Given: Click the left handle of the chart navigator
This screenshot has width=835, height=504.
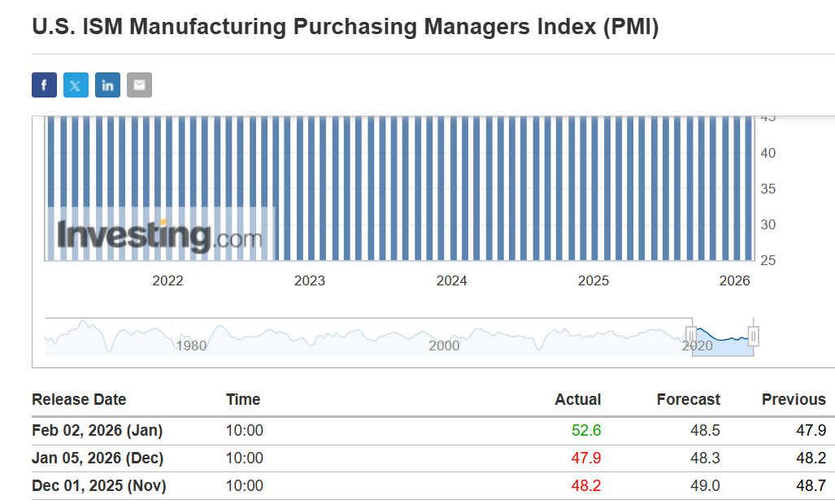Looking at the screenshot, I should pos(691,336).
